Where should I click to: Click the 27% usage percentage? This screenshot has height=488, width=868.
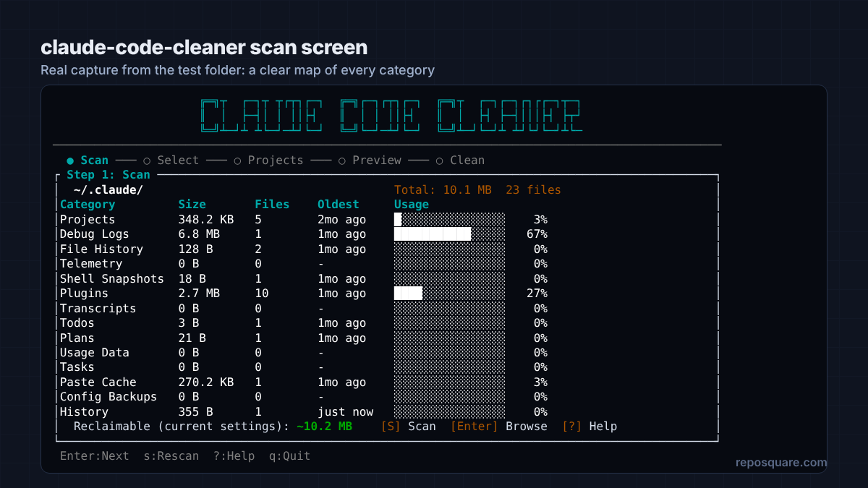coord(537,294)
